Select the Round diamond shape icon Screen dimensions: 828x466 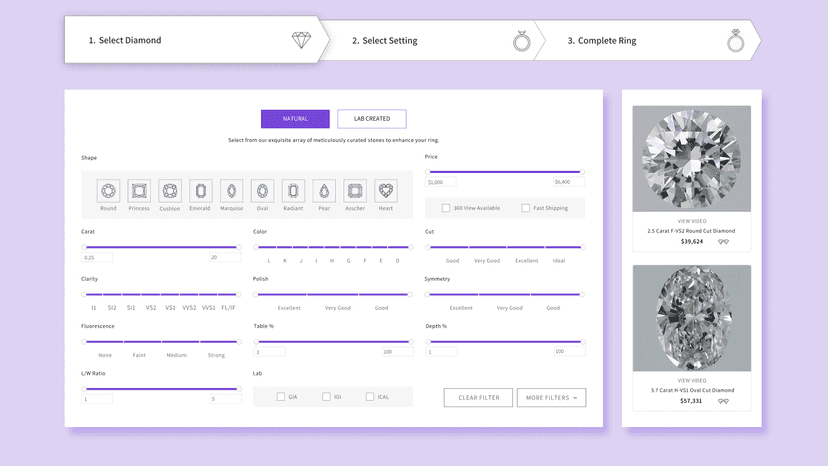tap(108, 191)
